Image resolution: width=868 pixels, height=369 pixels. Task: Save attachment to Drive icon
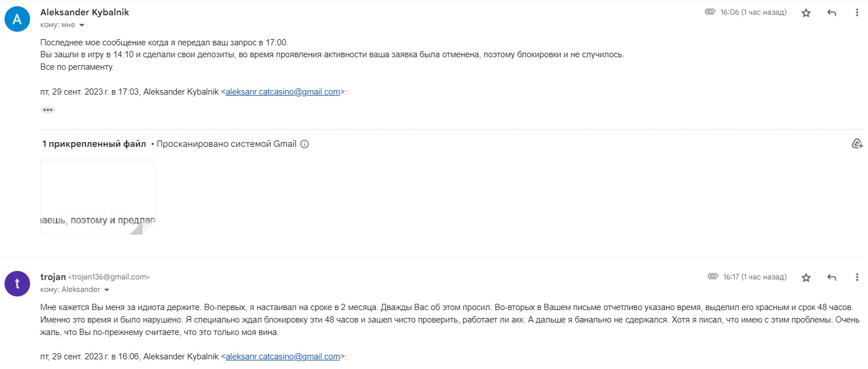[x=857, y=143]
